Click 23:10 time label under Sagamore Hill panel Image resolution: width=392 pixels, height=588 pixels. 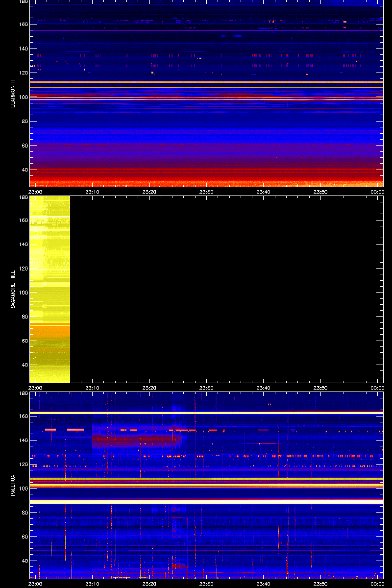coord(93,388)
